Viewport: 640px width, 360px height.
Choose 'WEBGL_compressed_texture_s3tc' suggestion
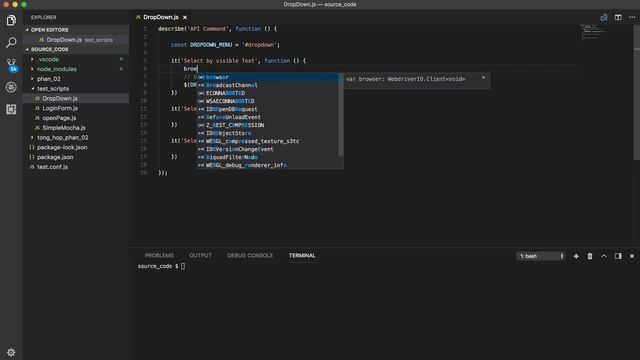click(x=268, y=141)
